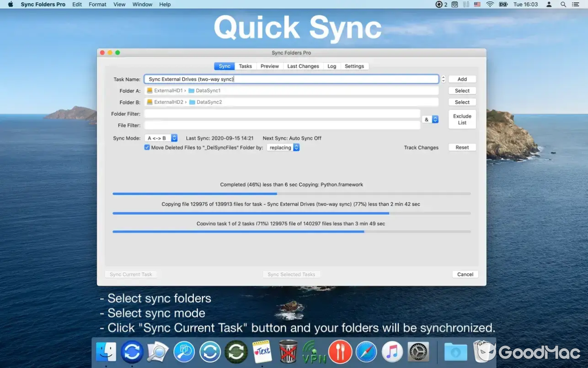Launch the VPN app from the Dock

coord(314,352)
